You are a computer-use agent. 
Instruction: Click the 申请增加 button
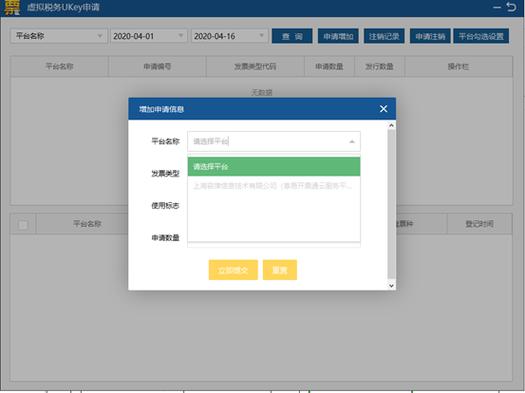(x=338, y=36)
